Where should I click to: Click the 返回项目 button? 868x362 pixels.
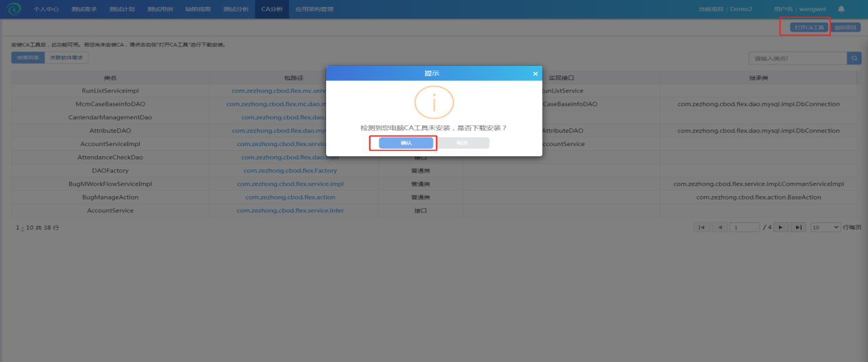(845, 27)
